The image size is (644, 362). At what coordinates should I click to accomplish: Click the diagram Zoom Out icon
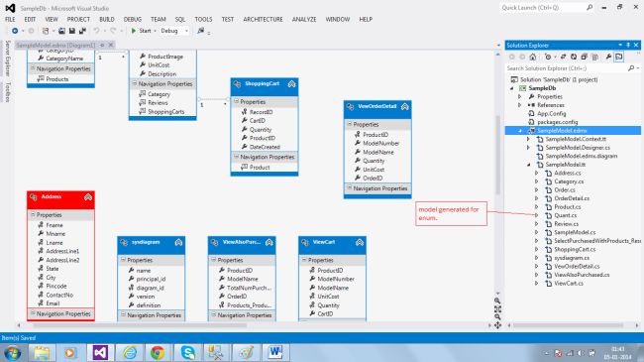(x=497, y=316)
